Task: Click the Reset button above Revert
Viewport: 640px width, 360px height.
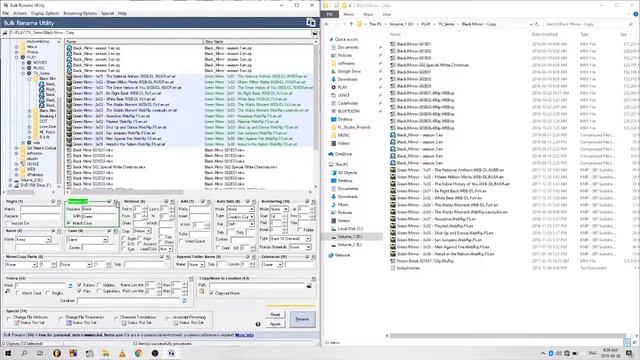Action: click(x=275, y=315)
